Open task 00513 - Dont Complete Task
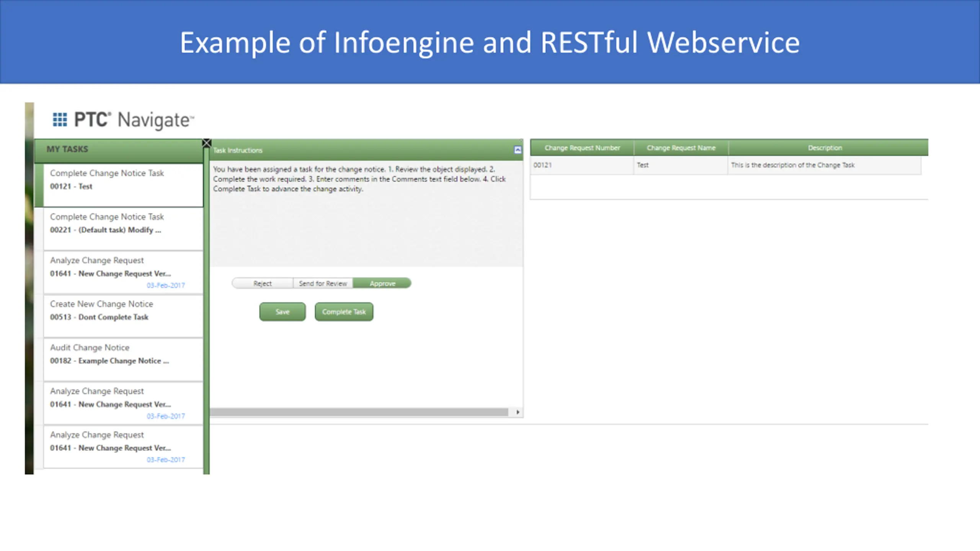This screenshot has height=551, width=980. pos(123,316)
